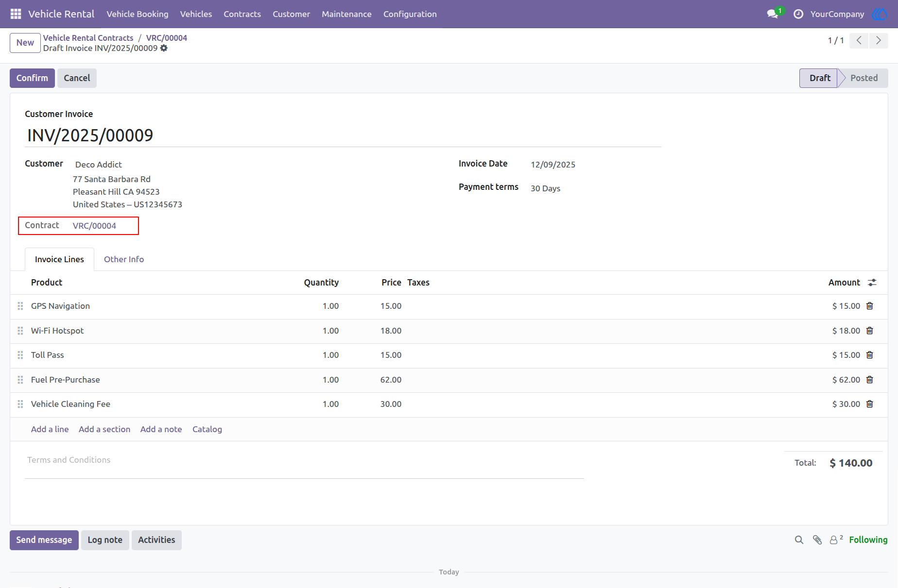Search messages with the magnifier icon
This screenshot has height=588, width=898.
(x=799, y=540)
